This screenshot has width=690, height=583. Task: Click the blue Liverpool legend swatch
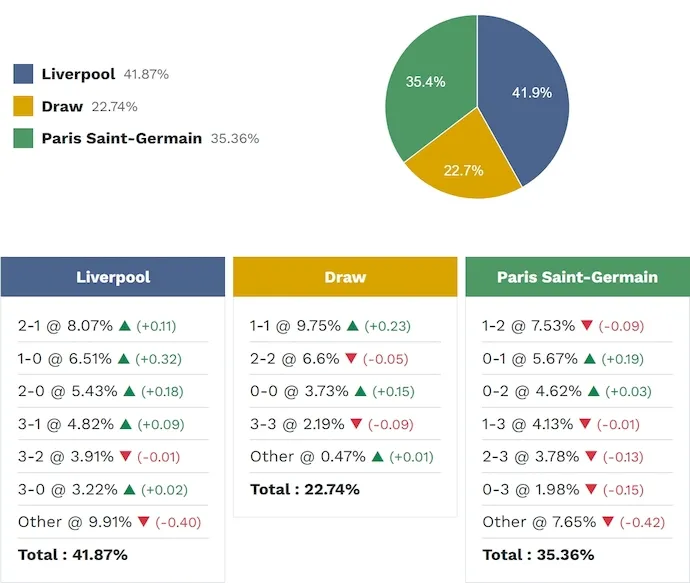tap(23, 74)
